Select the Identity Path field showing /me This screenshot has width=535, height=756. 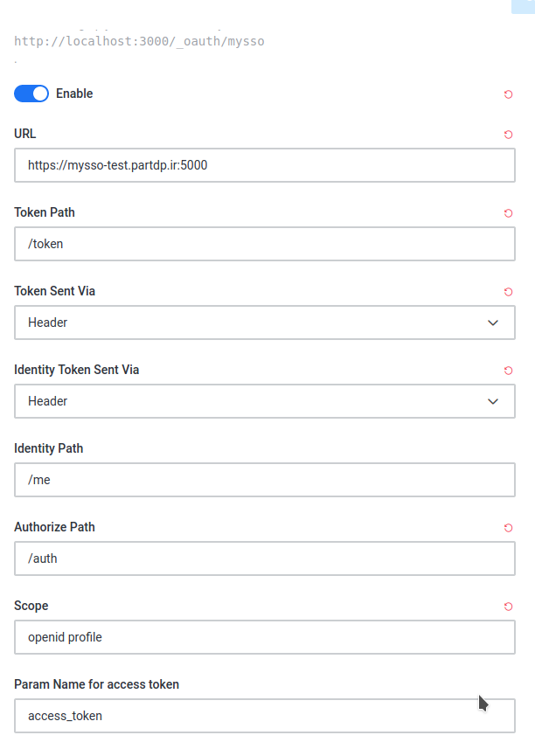[262, 480]
